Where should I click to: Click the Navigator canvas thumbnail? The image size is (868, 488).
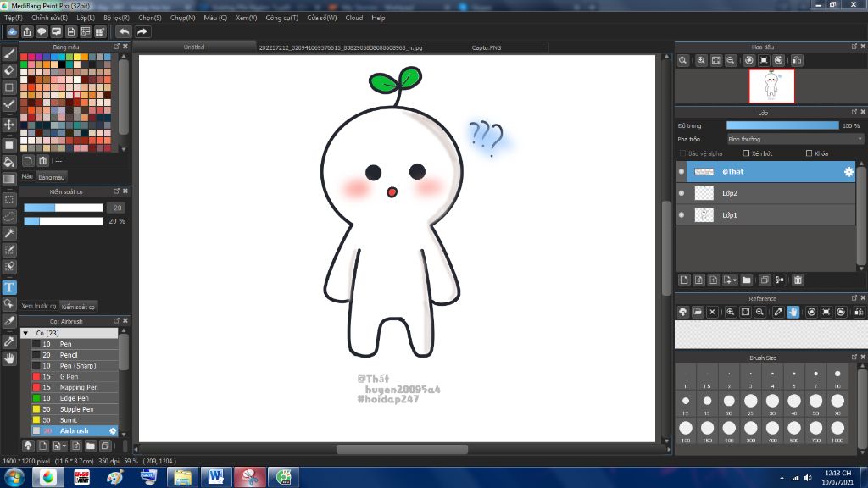point(771,86)
